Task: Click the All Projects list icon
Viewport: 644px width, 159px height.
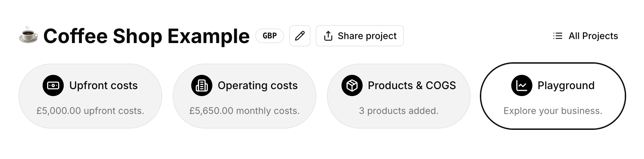Action: 557,36
